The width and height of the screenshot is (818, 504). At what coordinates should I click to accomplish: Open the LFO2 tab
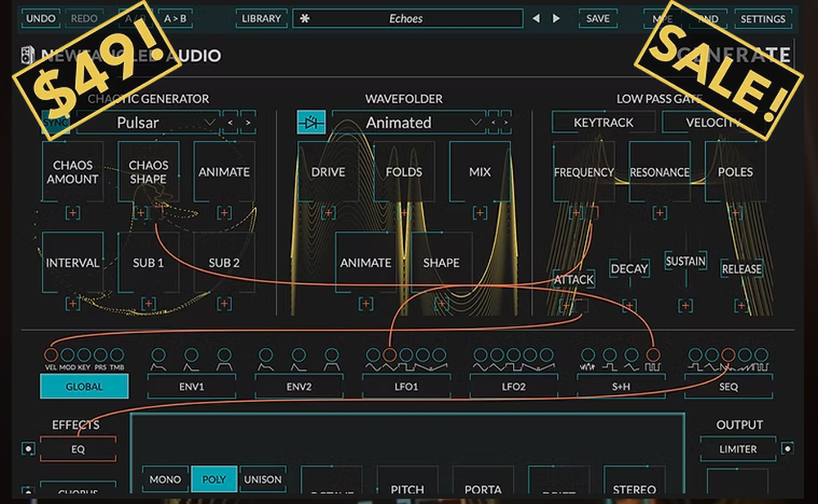click(x=514, y=387)
